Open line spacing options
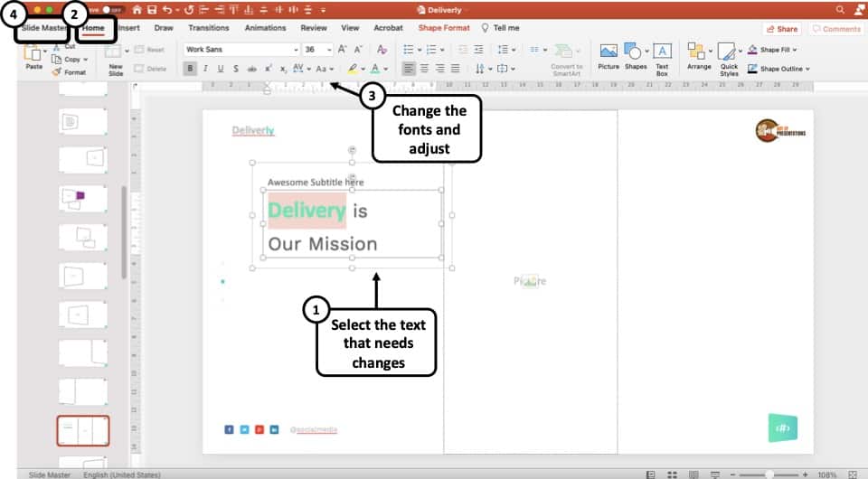Viewport: 868px width, 479px height. click(x=506, y=49)
